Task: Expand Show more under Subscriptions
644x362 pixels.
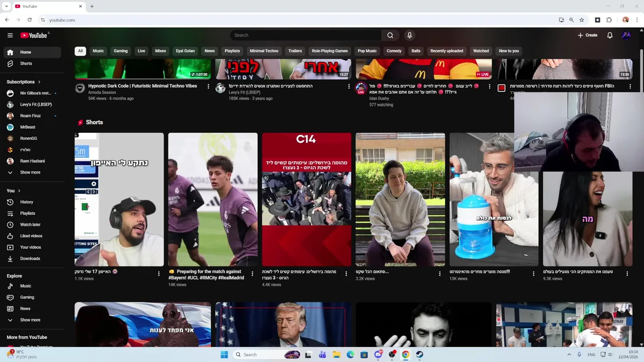Action: pyautogui.click(x=32, y=172)
